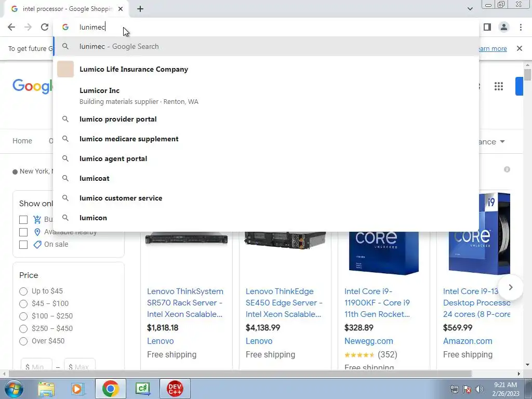Open the C# application taskbar icon

coord(142,389)
